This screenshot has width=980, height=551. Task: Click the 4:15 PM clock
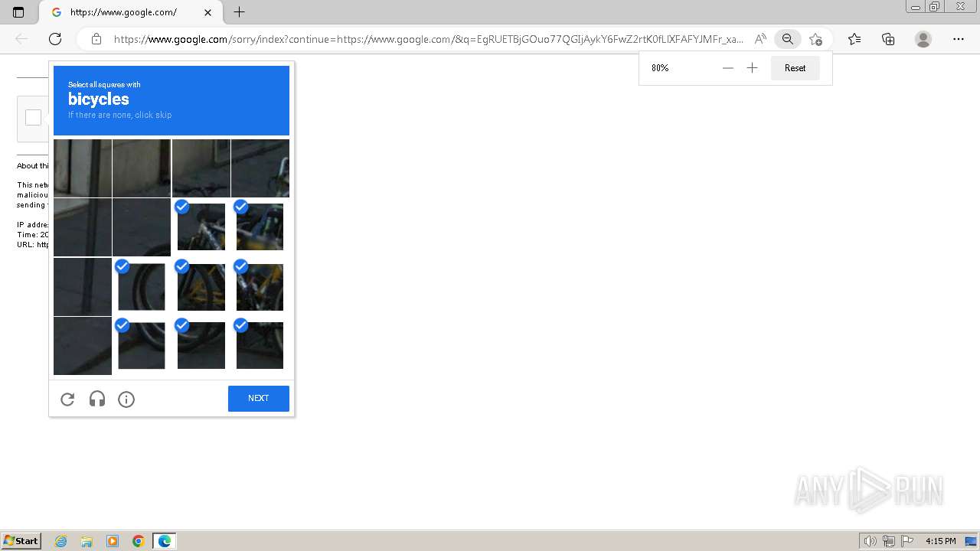[940, 541]
